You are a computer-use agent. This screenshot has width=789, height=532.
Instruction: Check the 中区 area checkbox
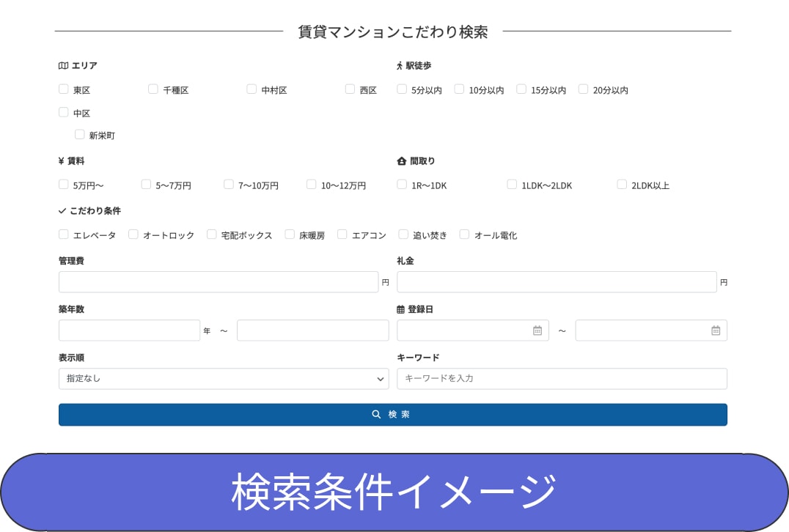(x=63, y=112)
